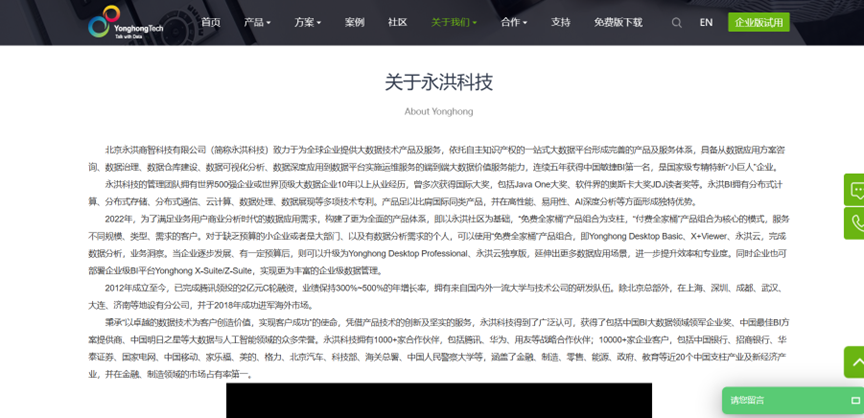Click the black video area below text
The width and height of the screenshot is (864, 418).
(440, 400)
